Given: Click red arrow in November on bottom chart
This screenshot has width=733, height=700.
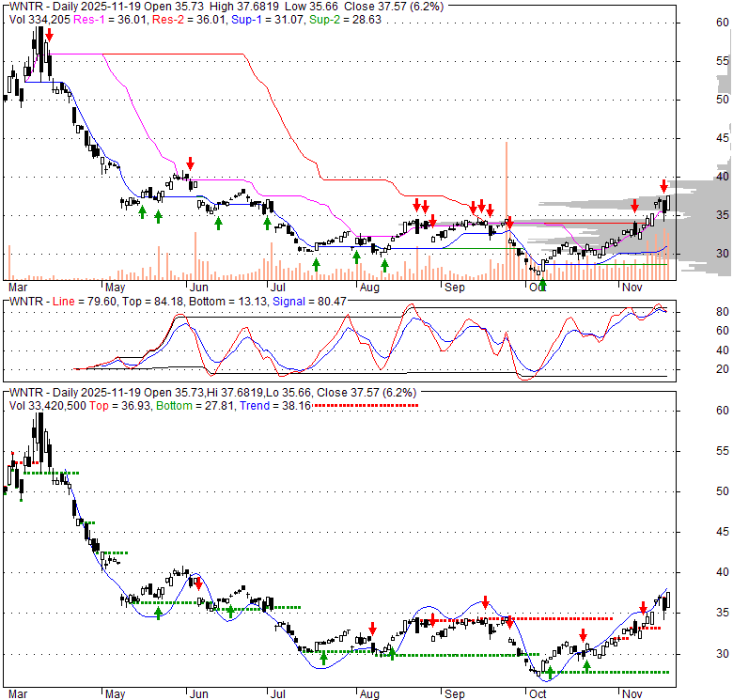Looking at the screenshot, I should click(643, 608).
